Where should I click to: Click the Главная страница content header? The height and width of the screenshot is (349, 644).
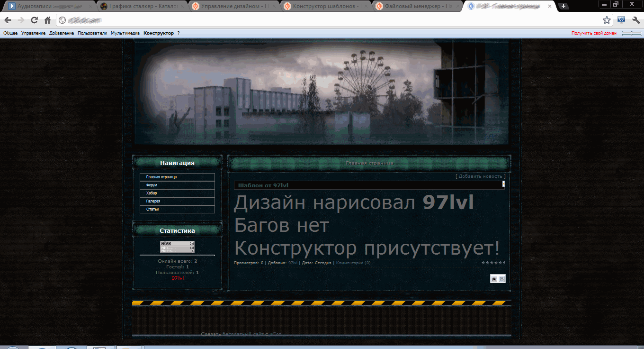[369, 163]
